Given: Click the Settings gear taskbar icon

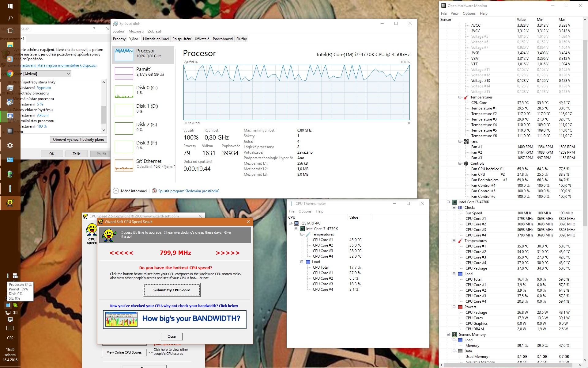Looking at the screenshot, I should (10, 145).
